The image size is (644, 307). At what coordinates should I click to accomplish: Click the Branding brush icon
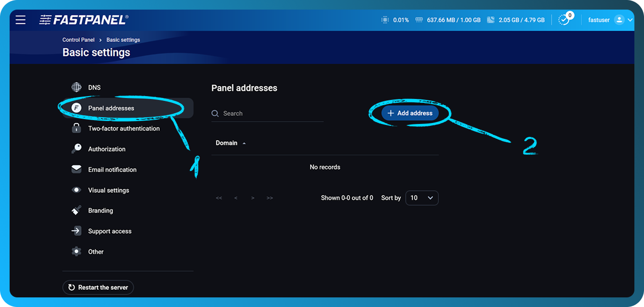76,210
